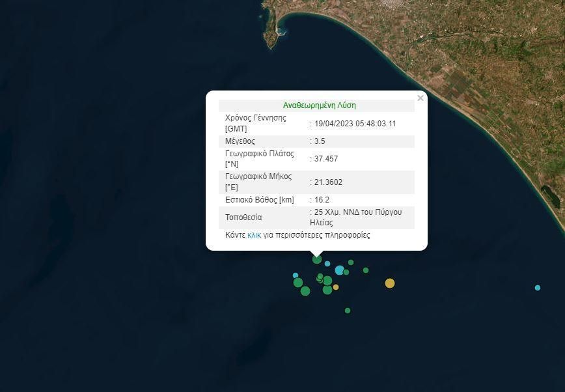This screenshot has width=565, height=392.
Task: Select the large yellow earthquake marker
Action: click(x=390, y=283)
